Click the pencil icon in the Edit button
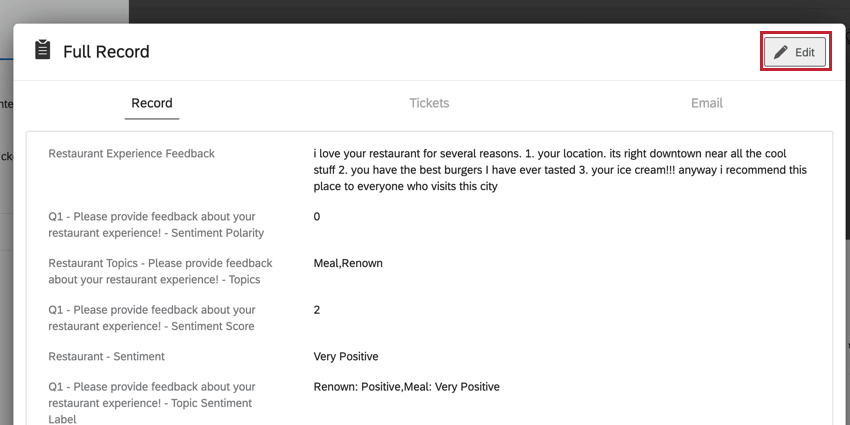 pos(781,52)
